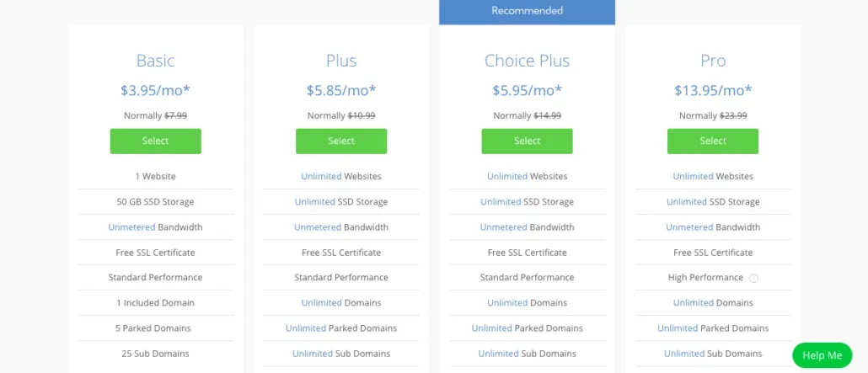Viewport: 868px width, 373px height.
Task: Click Unlimited Sub Domains in Pro plan
Action: tap(684, 354)
